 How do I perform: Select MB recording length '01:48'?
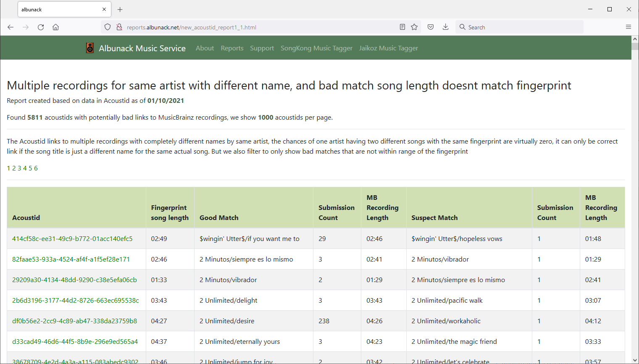point(602,238)
